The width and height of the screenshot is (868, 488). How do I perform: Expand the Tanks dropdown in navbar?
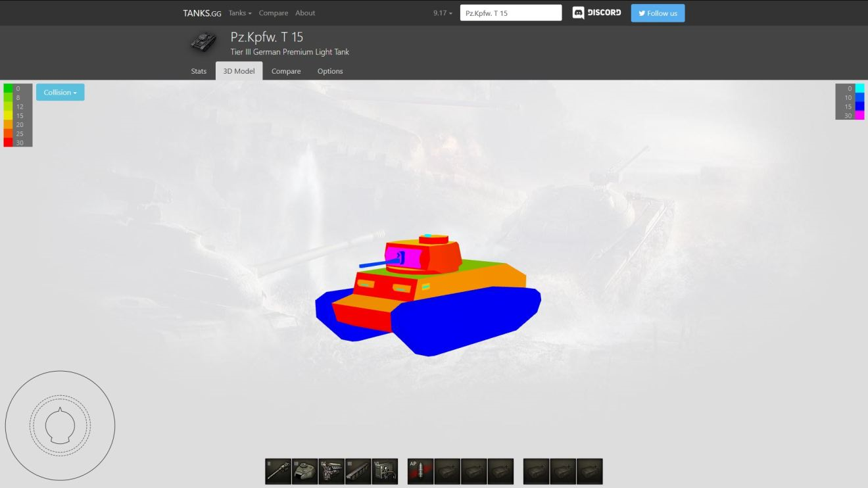coord(240,13)
